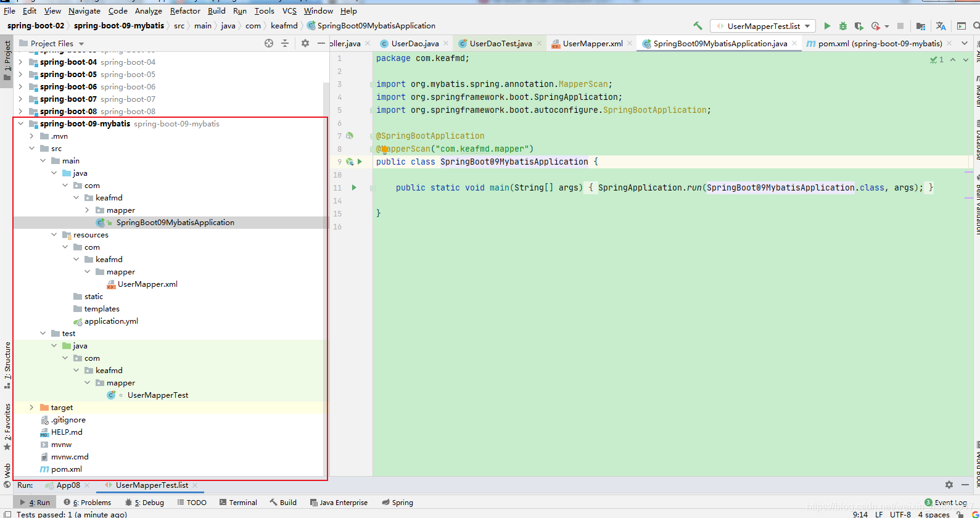The height and width of the screenshot is (518, 980).
Task: Collapse the resources folder
Action: 54,234
